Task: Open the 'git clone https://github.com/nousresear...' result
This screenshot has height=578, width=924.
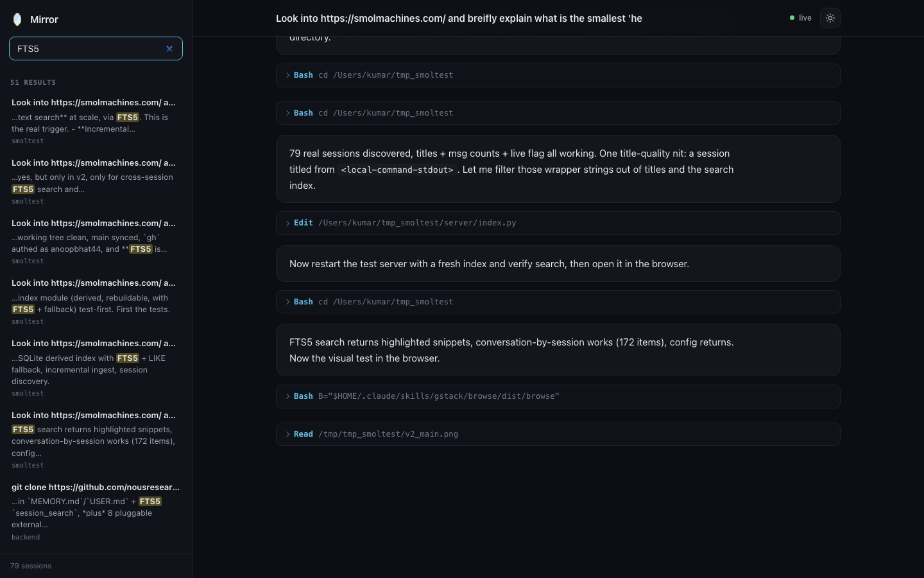Action: pyautogui.click(x=96, y=512)
